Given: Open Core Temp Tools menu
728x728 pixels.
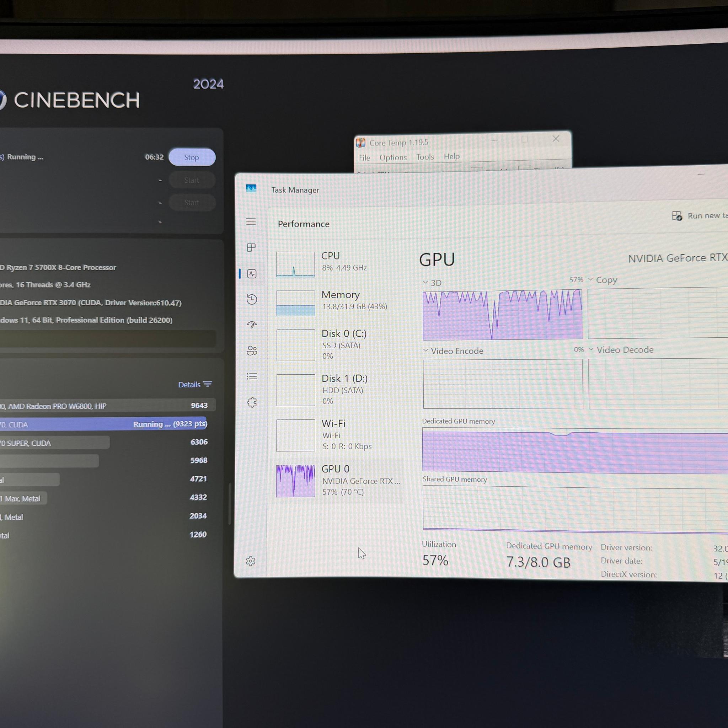Looking at the screenshot, I should click(x=425, y=157).
